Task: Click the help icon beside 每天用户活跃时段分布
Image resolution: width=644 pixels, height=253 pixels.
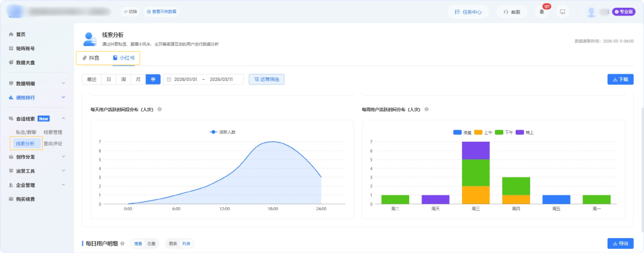Action: click(x=159, y=110)
